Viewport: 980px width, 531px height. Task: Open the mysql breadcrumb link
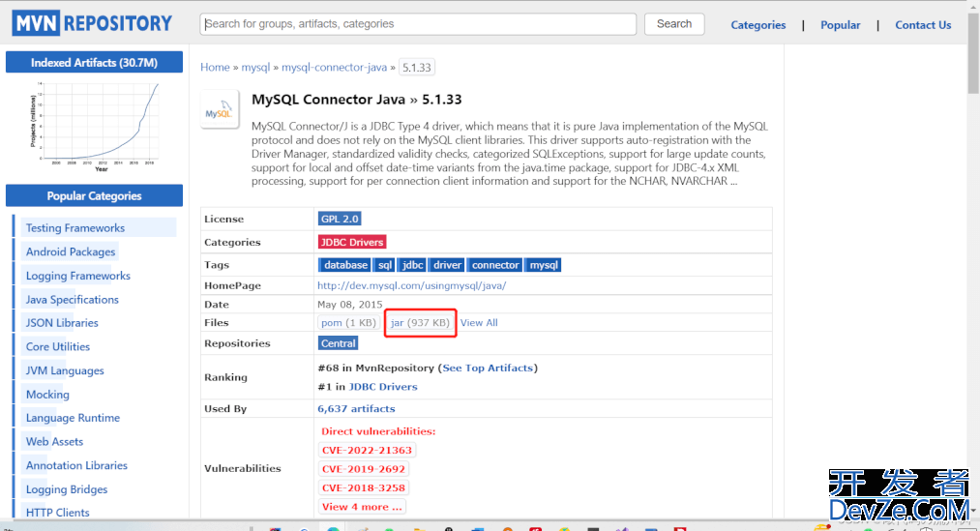pyautogui.click(x=255, y=67)
